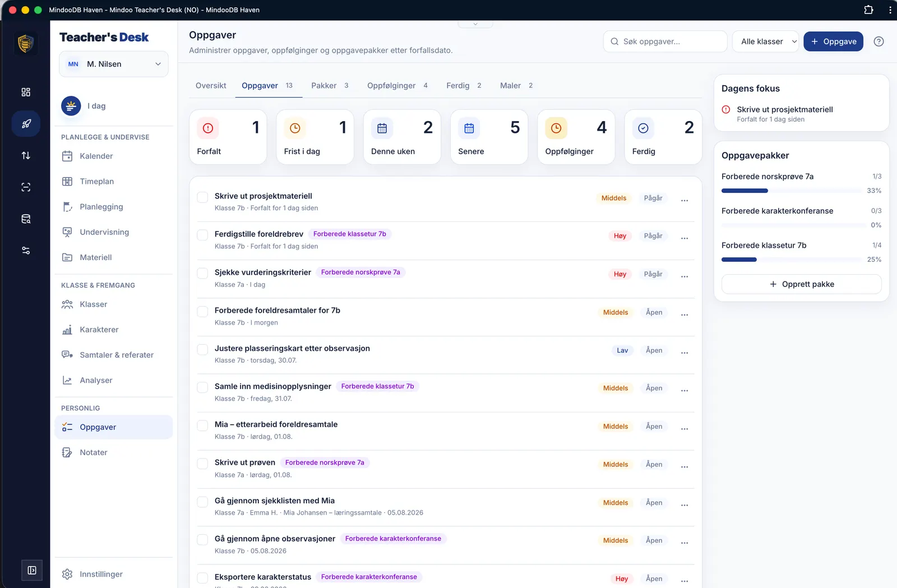897x588 pixels.
Task: Open Undervisning in the sidebar
Action: [114, 232]
